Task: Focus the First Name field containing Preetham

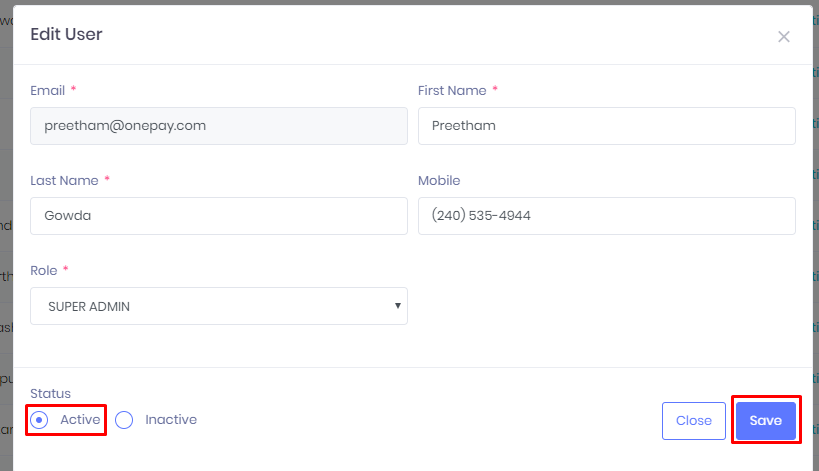Action: tap(606, 126)
